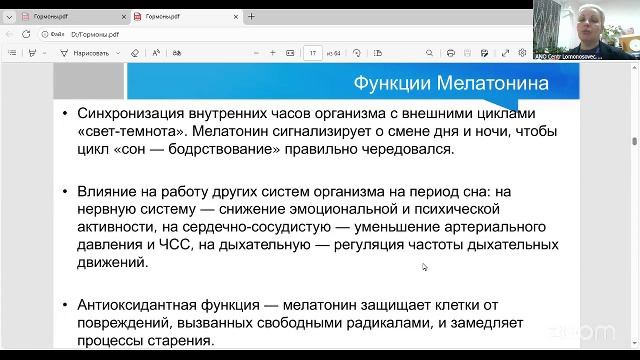Click the phrase «свет-темнота» in the slide
The image size is (640, 360).
pyautogui.click(x=132, y=131)
